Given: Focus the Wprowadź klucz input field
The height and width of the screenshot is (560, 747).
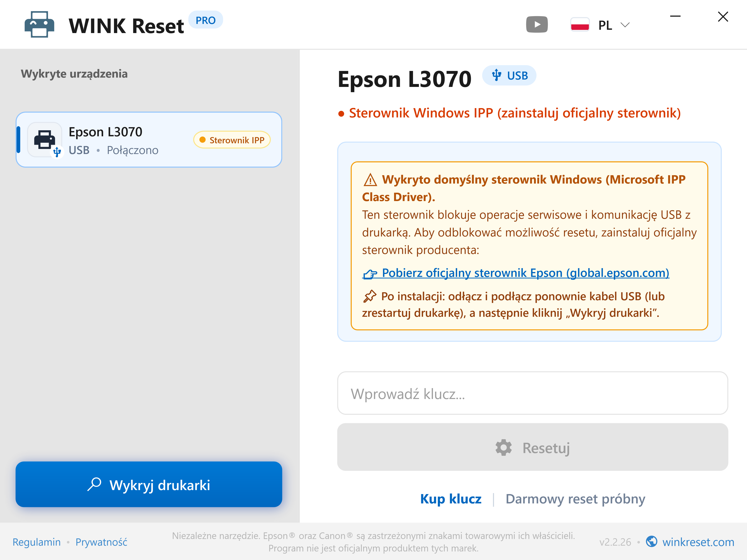Looking at the screenshot, I should pos(533,393).
